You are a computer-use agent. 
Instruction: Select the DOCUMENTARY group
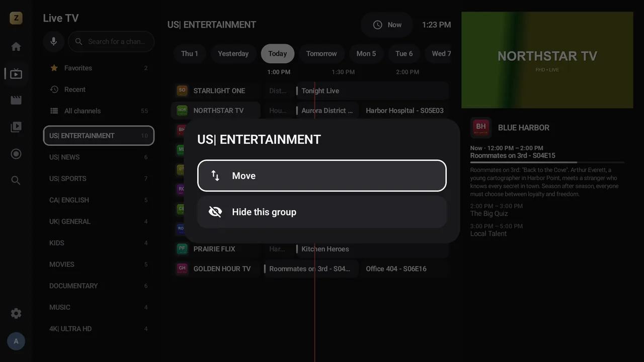pyautogui.click(x=99, y=286)
